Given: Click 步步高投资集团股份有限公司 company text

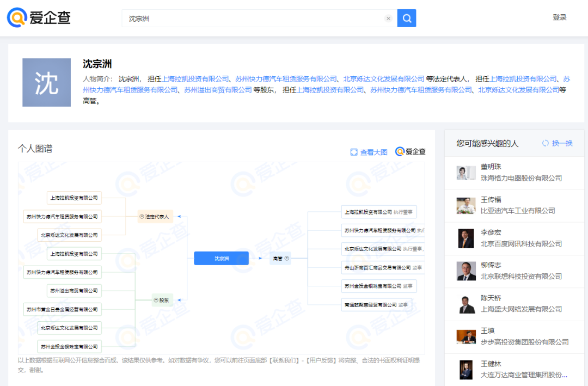Looking at the screenshot, I should coord(525,342).
